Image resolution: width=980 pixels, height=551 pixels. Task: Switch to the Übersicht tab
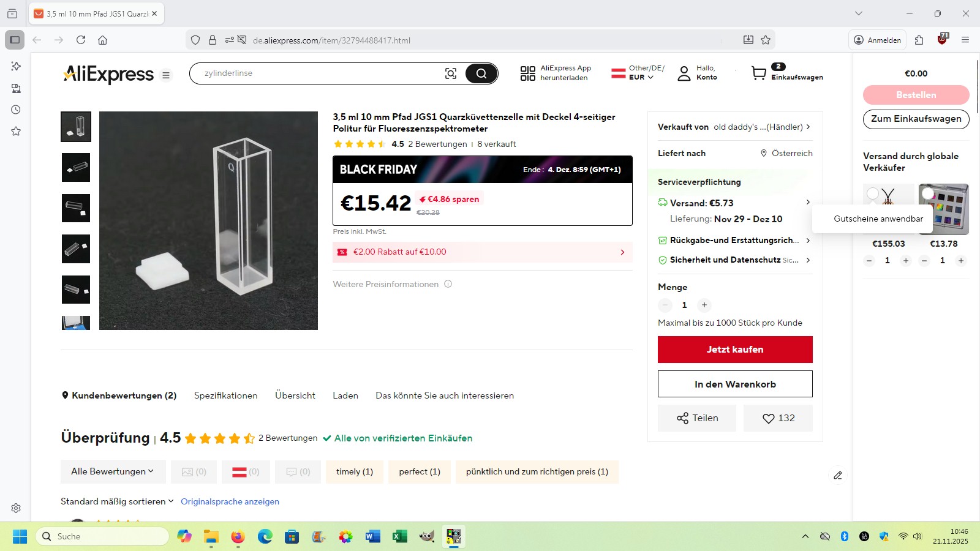coord(295,395)
